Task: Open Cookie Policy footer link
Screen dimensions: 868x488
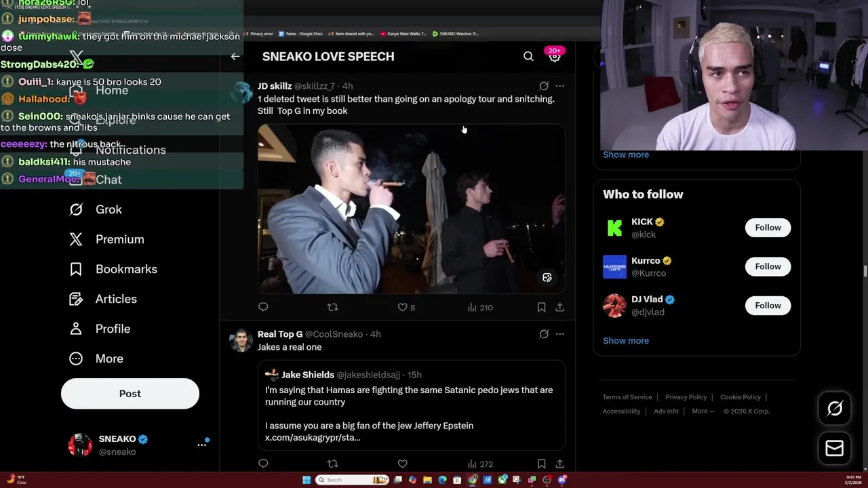Action: click(x=741, y=397)
